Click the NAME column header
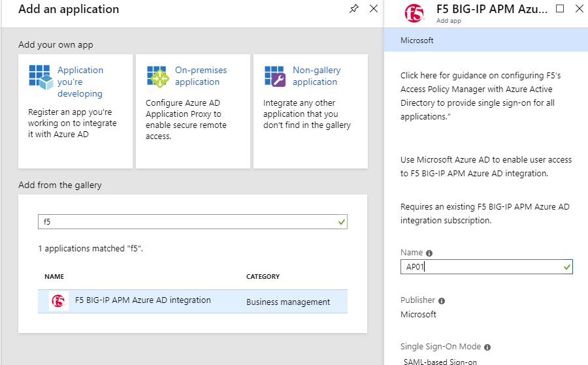Image resolution: width=588 pixels, height=365 pixels. (54, 277)
